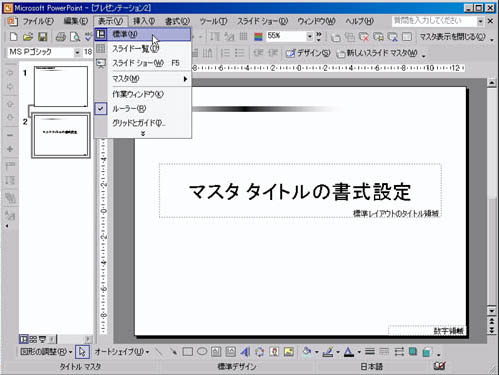Open an existing file with folder icon
This screenshot has height=375, width=499.
click(x=28, y=37)
